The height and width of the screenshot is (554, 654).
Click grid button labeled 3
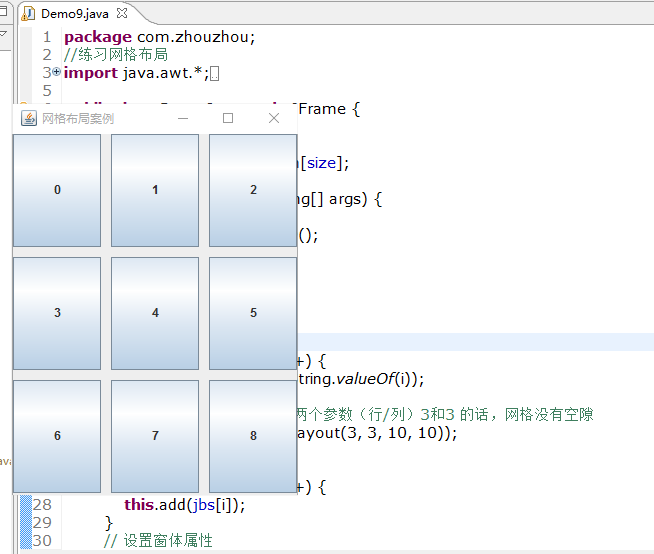point(57,313)
